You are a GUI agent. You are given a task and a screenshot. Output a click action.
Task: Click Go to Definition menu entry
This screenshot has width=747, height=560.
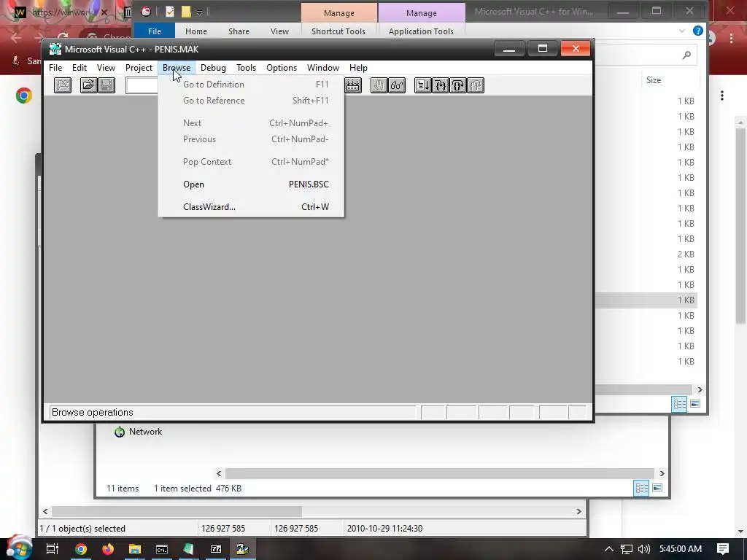click(x=251, y=85)
